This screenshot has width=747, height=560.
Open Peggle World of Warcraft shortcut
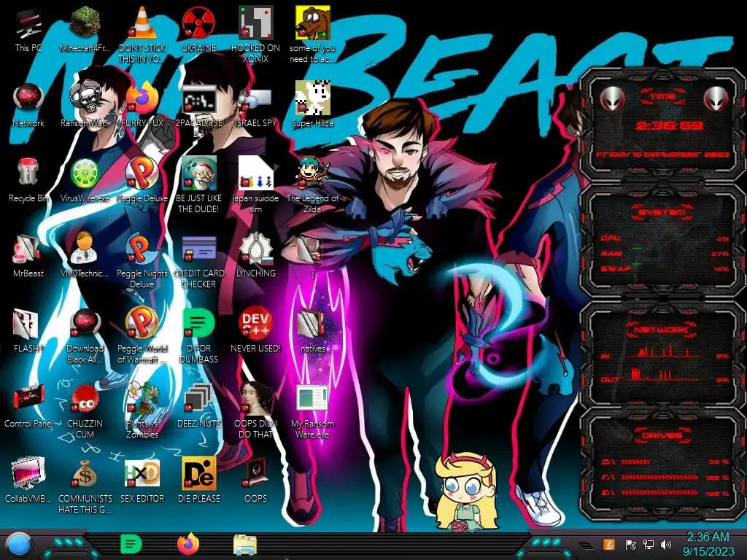pos(142,323)
